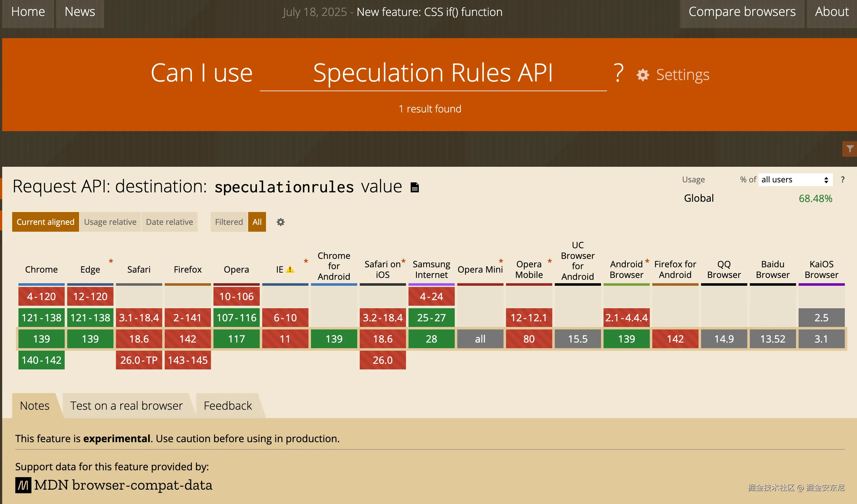Image resolution: width=857 pixels, height=504 pixels.
Task: Open the Compare browsers page
Action: 742,12
